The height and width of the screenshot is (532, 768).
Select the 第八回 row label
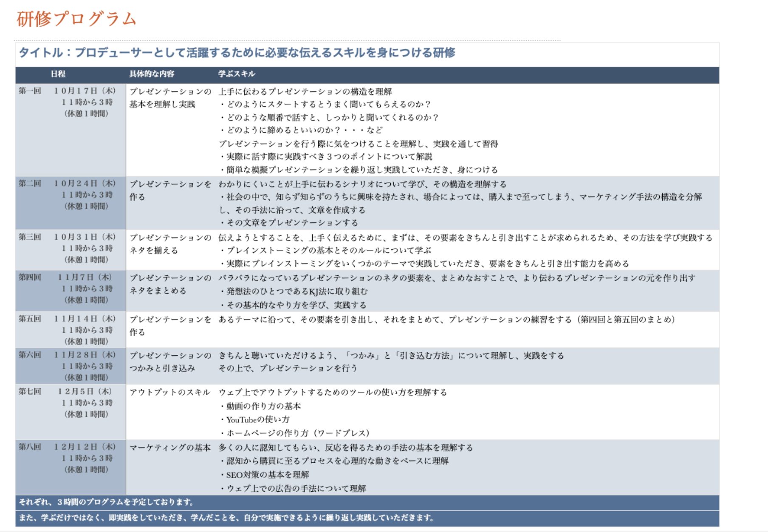(x=30, y=447)
